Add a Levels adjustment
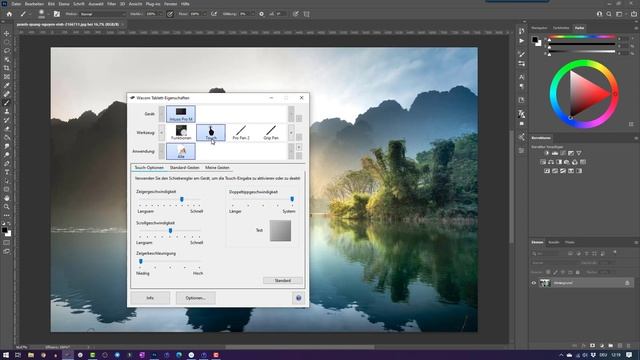This screenshot has width=640, height=360. (555, 153)
